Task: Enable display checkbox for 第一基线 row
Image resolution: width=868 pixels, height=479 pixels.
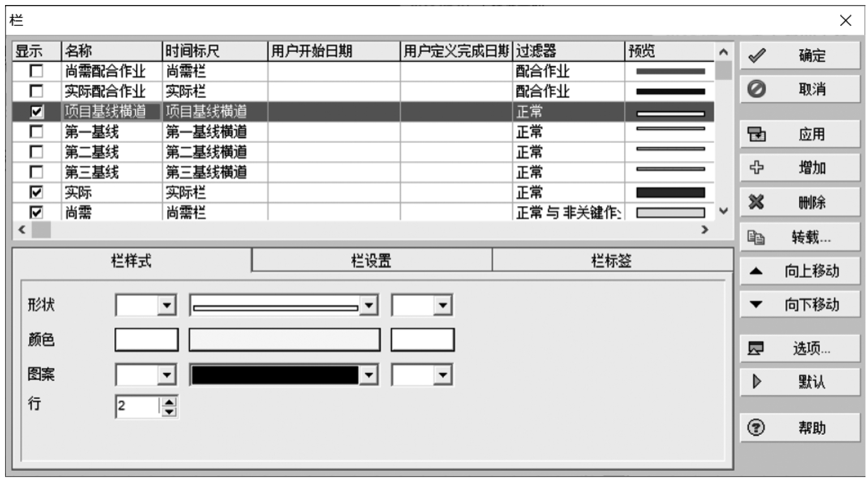Action: 37,132
